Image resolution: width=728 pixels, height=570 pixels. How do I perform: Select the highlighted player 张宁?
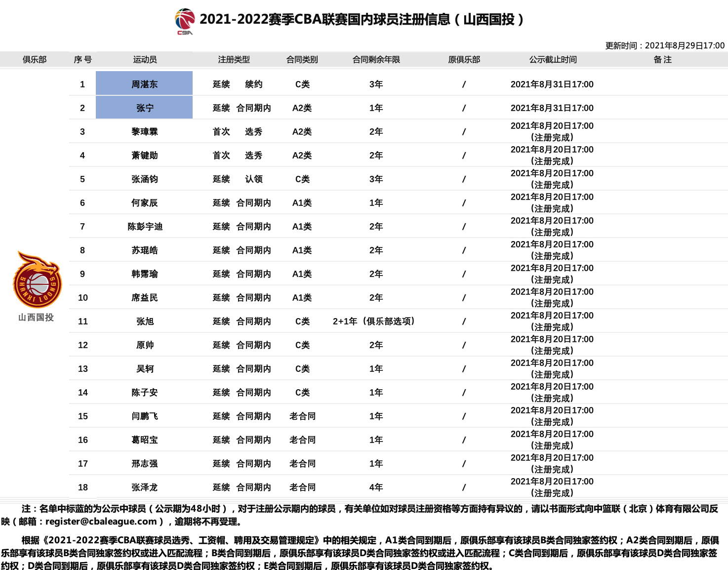click(144, 107)
